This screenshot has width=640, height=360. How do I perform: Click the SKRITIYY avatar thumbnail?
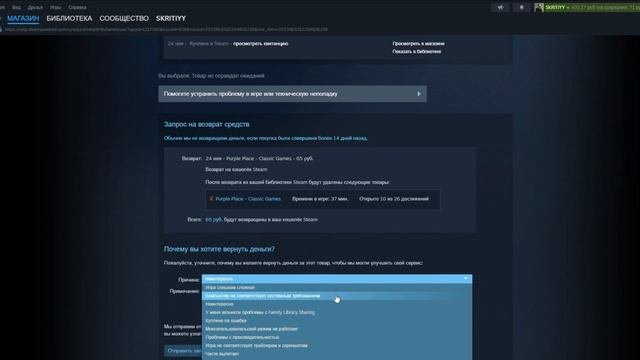coord(539,7)
